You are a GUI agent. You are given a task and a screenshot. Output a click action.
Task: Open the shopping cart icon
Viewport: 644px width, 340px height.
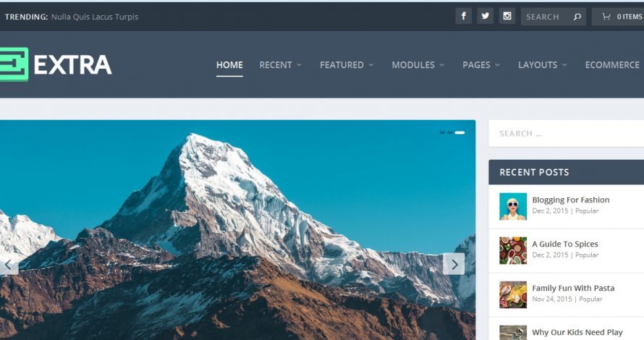[x=606, y=17]
